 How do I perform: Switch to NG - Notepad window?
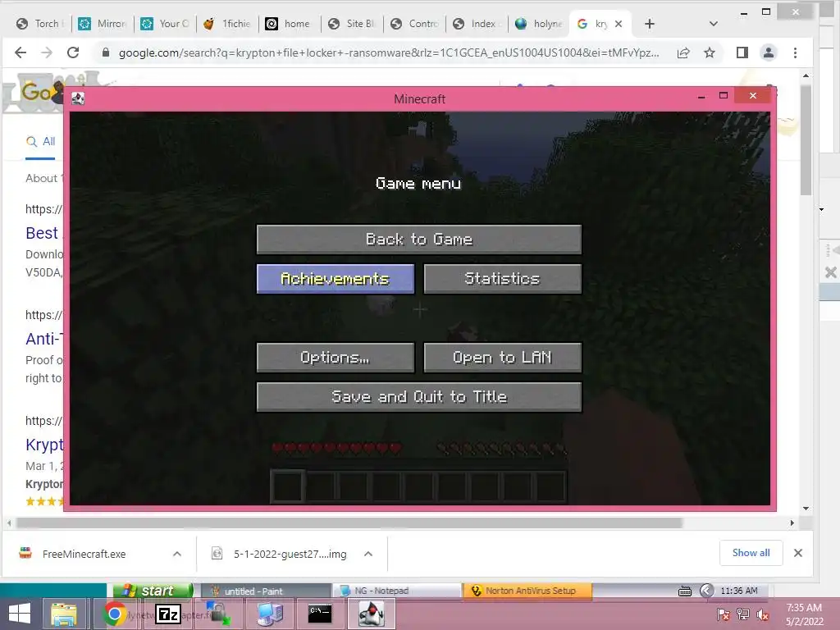396,591
